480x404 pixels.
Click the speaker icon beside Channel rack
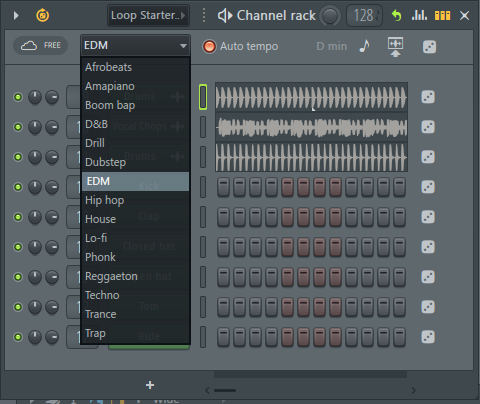pos(225,16)
